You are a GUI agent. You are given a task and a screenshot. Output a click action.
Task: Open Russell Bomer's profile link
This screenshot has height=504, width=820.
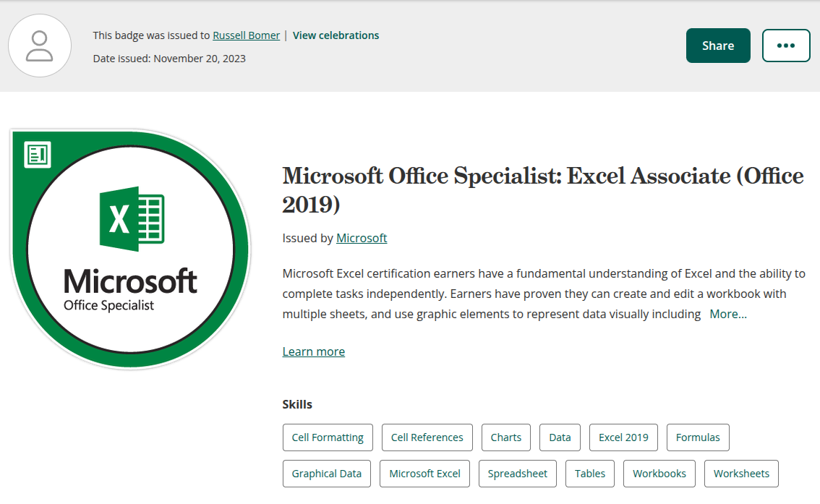click(x=247, y=35)
